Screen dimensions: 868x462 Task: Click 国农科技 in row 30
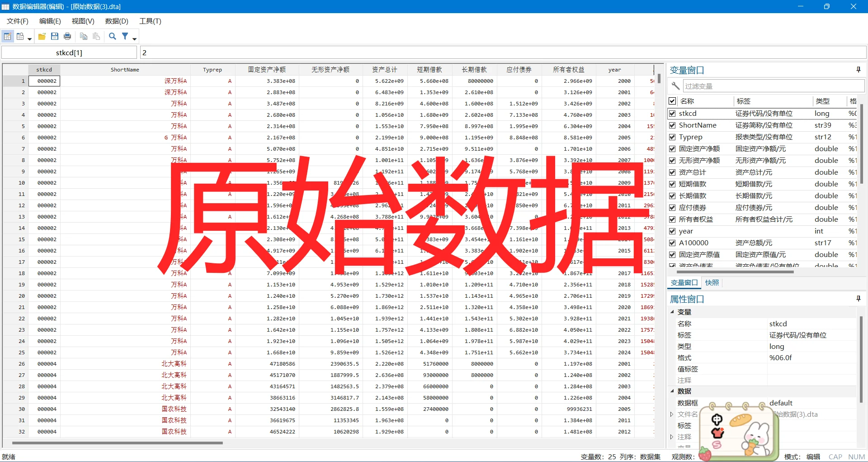(x=174, y=409)
